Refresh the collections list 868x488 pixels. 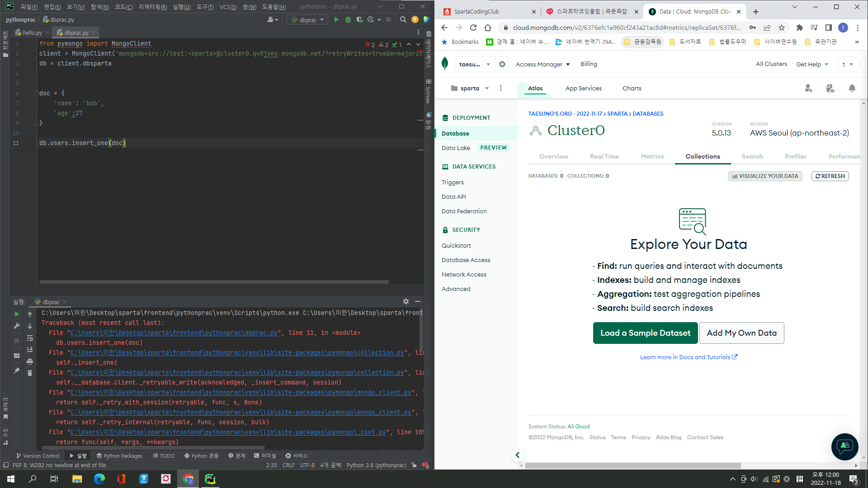pos(830,176)
